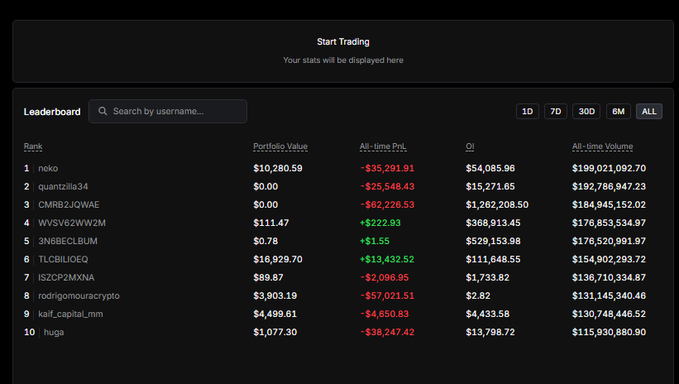Click PnL value -$35,291.91
The width and height of the screenshot is (679, 384).
pos(387,168)
